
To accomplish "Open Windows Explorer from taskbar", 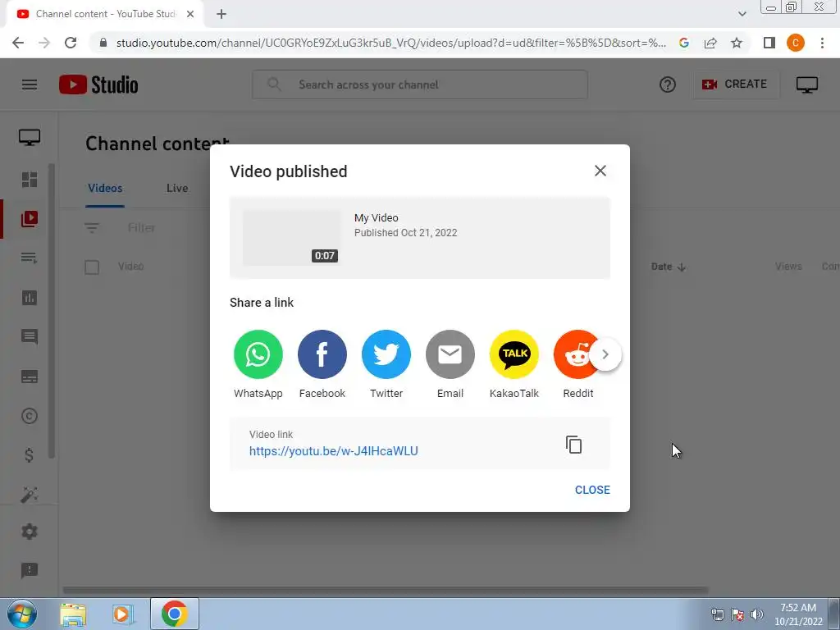I will [x=73, y=614].
